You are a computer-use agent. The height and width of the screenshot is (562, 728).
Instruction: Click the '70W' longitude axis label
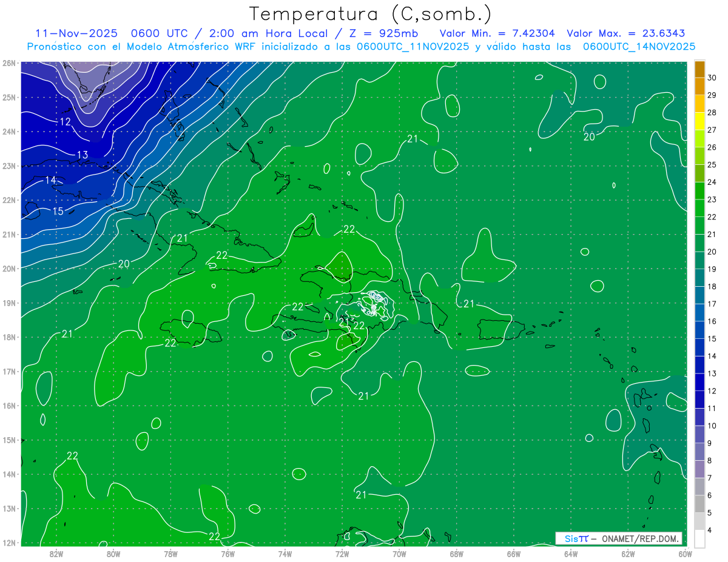(399, 553)
